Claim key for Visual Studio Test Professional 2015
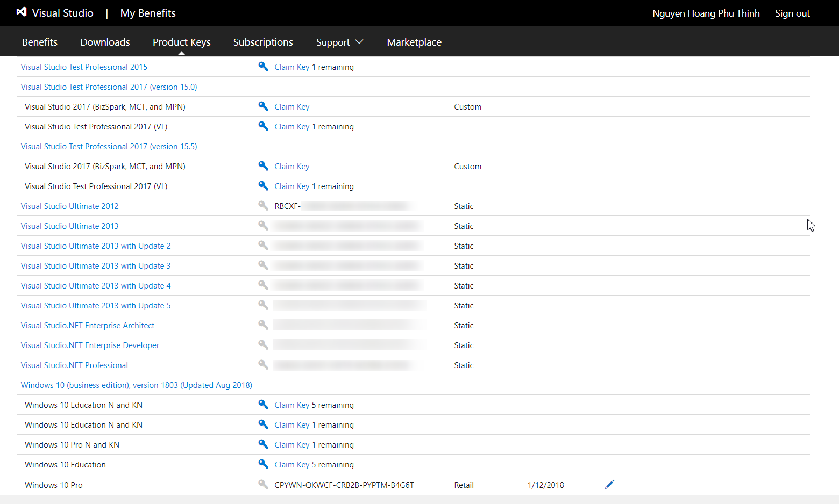Screen dimensions: 839x504 click(292, 67)
